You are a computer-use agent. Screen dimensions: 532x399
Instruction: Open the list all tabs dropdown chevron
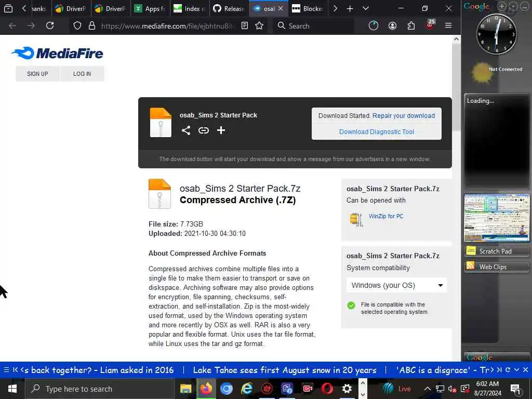tap(366, 8)
